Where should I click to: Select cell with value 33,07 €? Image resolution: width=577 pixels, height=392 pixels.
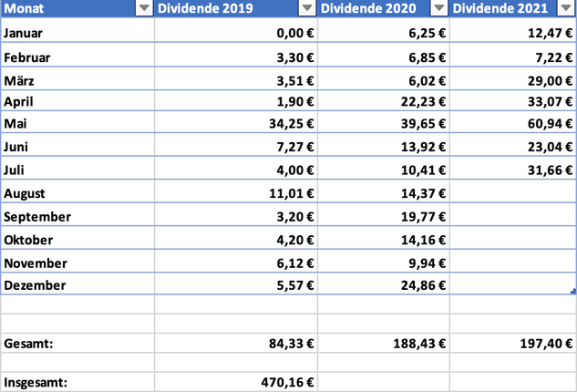click(x=513, y=100)
